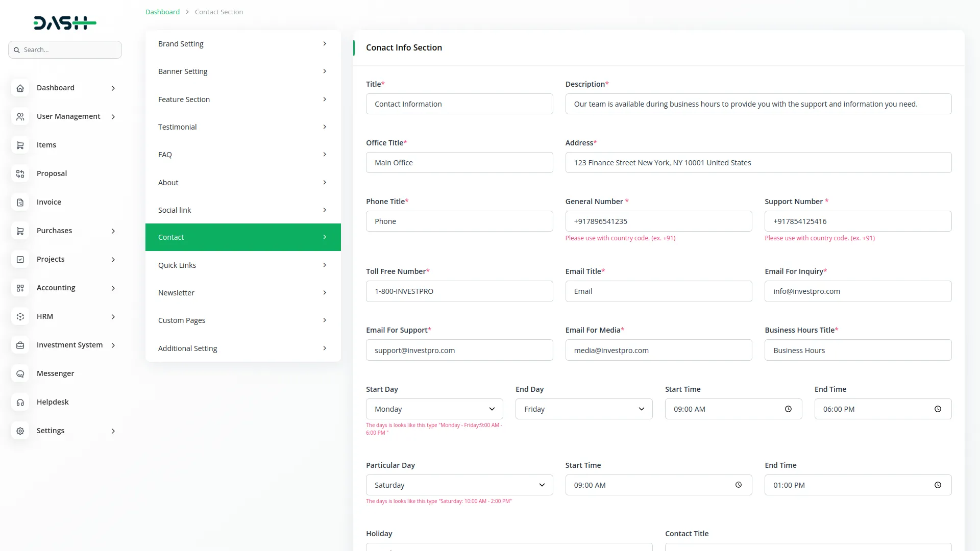Click the Dashboard breadcrumb link
The image size is (980, 551).
click(x=162, y=12)
